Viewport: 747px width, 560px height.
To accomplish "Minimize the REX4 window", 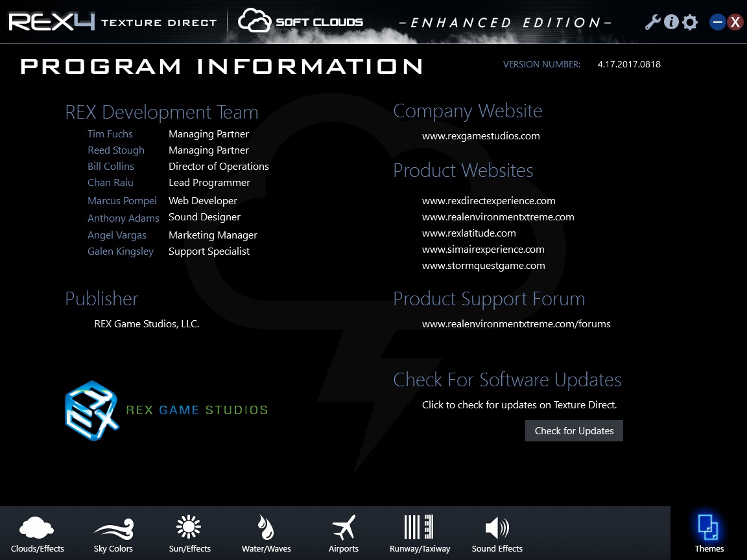I will (x=717, y=22).
